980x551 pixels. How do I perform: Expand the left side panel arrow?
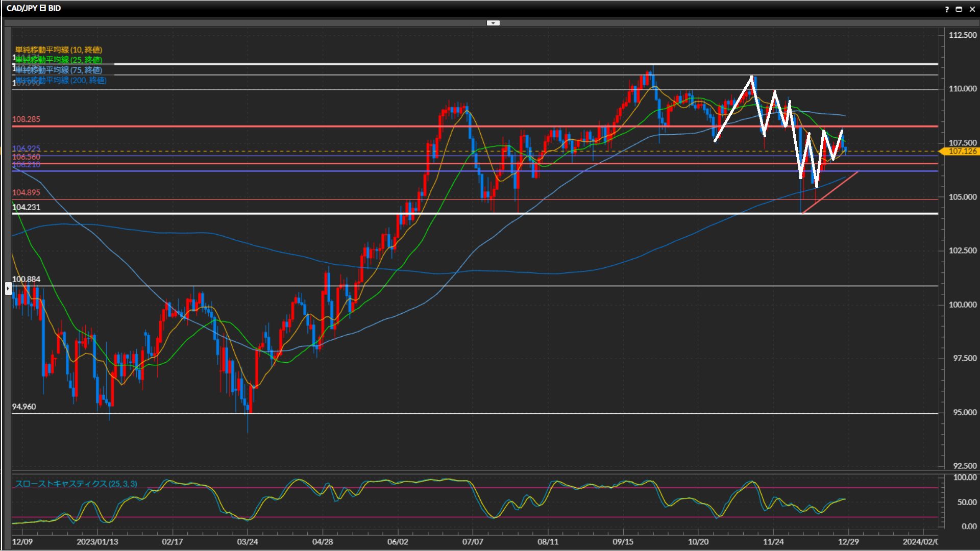pyautogui.click(x=8, y=289)
